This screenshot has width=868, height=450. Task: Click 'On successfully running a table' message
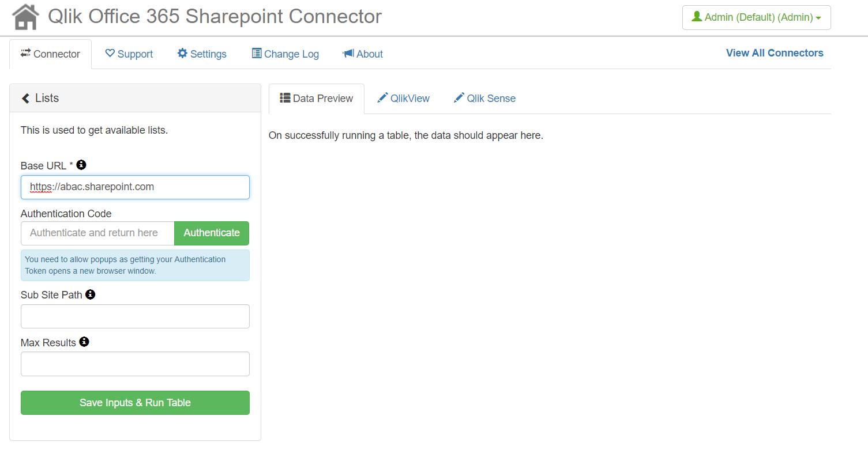406,136
